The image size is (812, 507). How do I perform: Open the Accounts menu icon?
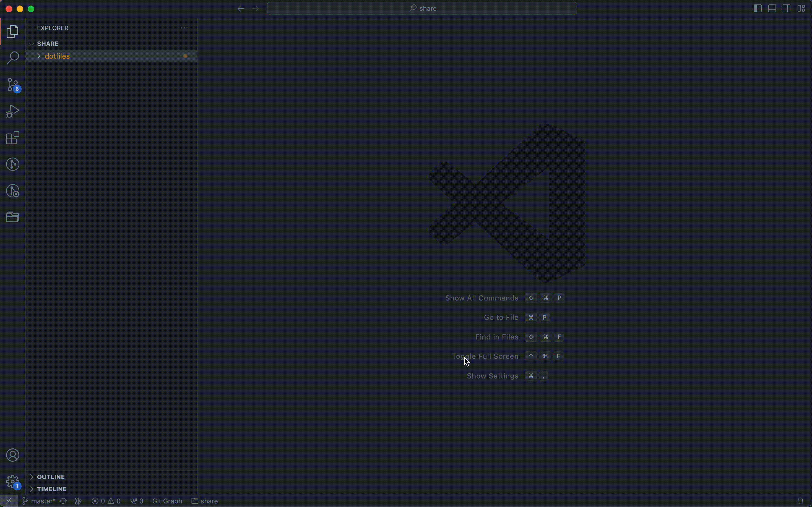13,455
